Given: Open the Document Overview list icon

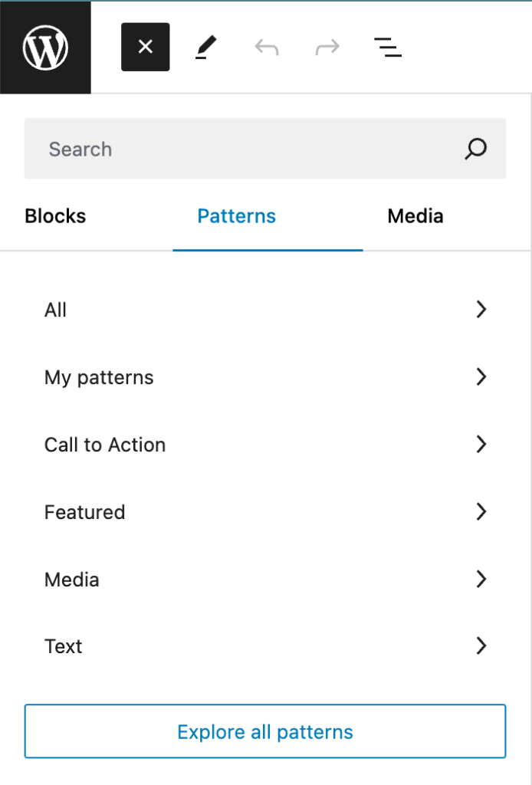Looking at the screenshot, I should pos(388,47).
